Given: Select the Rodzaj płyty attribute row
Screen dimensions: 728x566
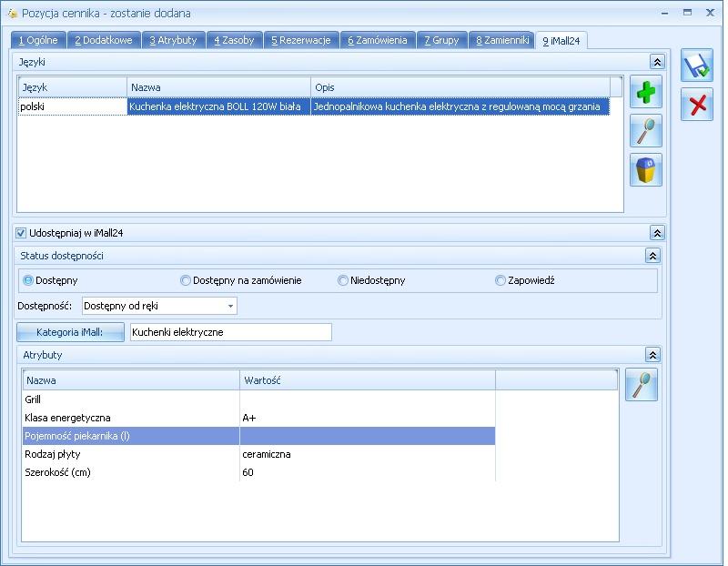Looking at the screenshot, I should pyautogui.click(x=258, y=454).
